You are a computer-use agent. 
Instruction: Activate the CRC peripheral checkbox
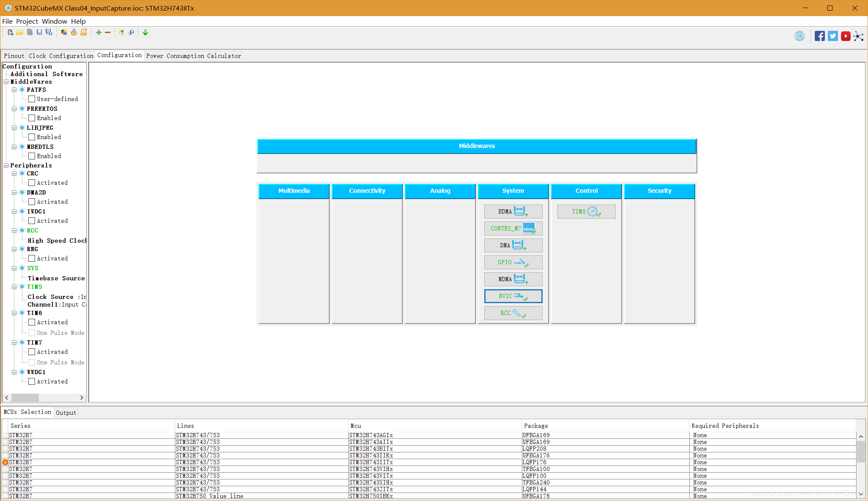(x=32, y=183)
